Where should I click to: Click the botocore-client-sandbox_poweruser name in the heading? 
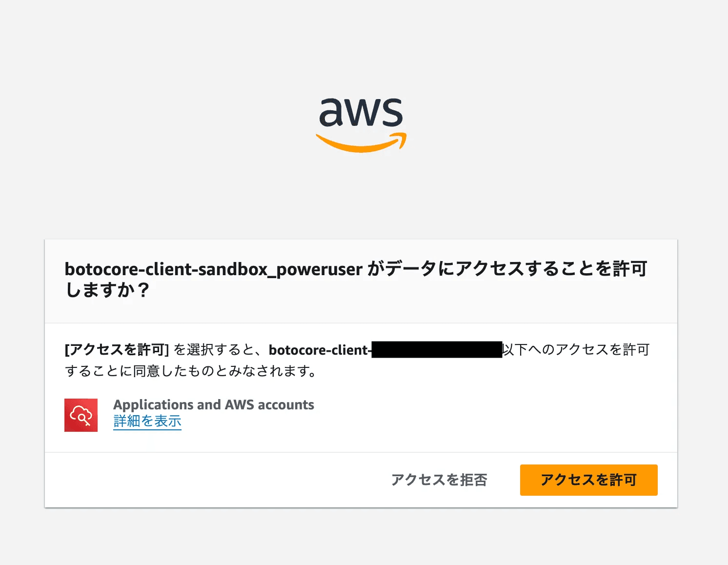(x=213, y=269)
